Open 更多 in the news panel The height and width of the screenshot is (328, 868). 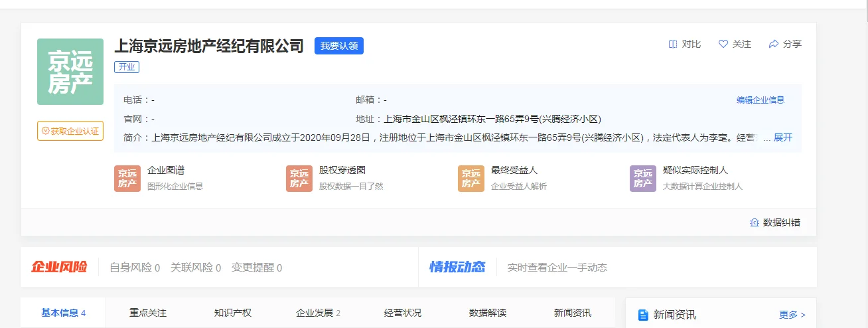point(792,315)
